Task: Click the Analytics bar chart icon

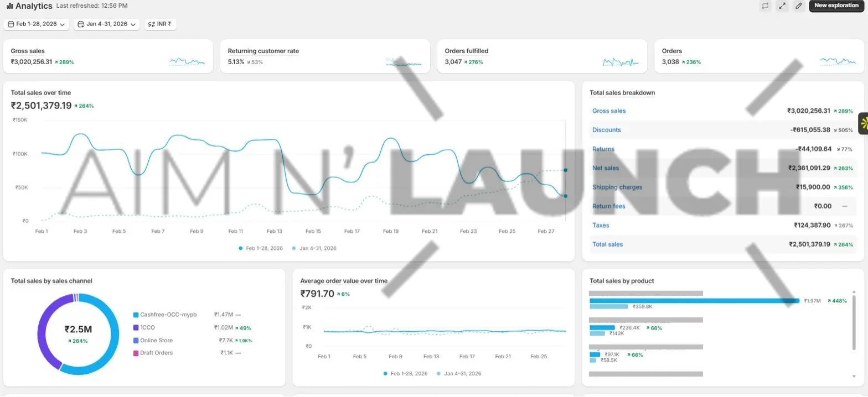Action: click(x=9, y=6)
